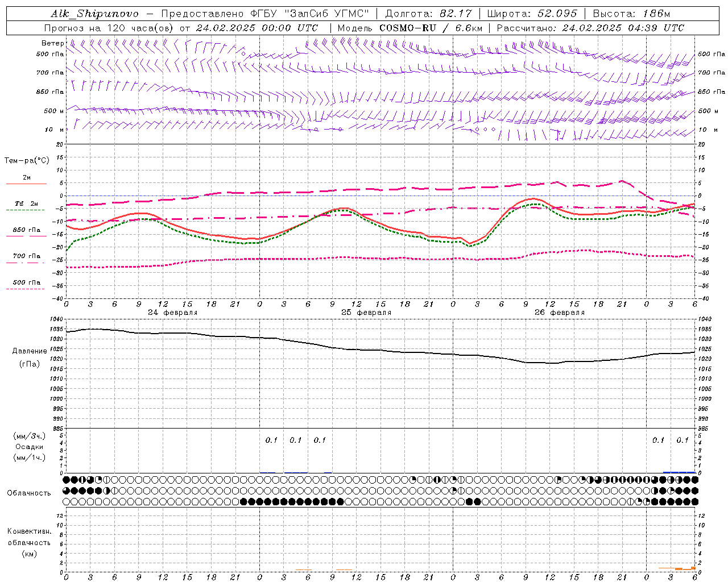Click the Осадки precipitation label
Viewport: 728px width, 582px height.
pos(30,447)
